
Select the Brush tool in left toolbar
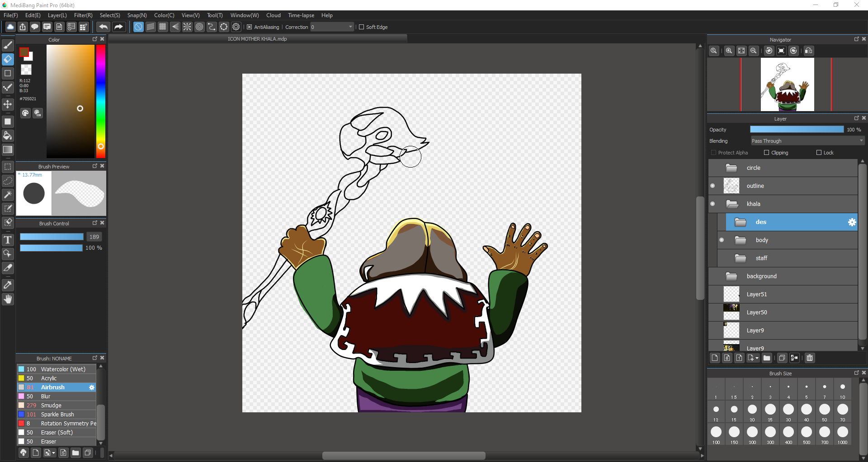(8, 45)
